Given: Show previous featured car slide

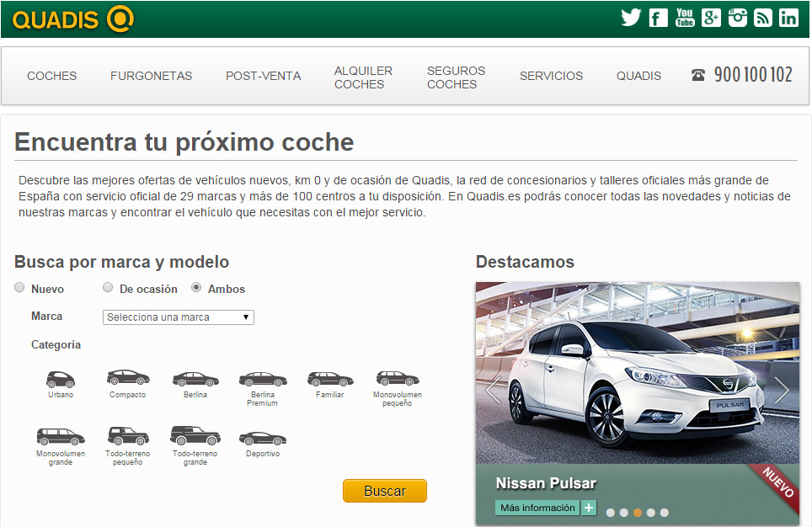Looking at the screenshot, I should click(493, 390).
